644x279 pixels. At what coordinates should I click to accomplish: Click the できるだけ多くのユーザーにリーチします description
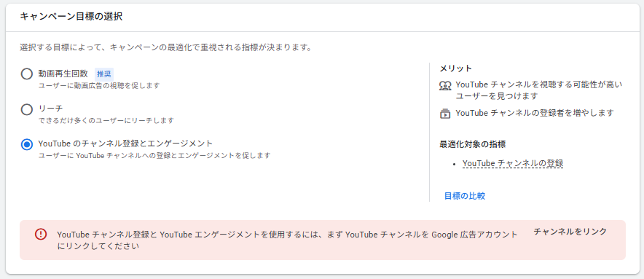[x=106, y=121]
